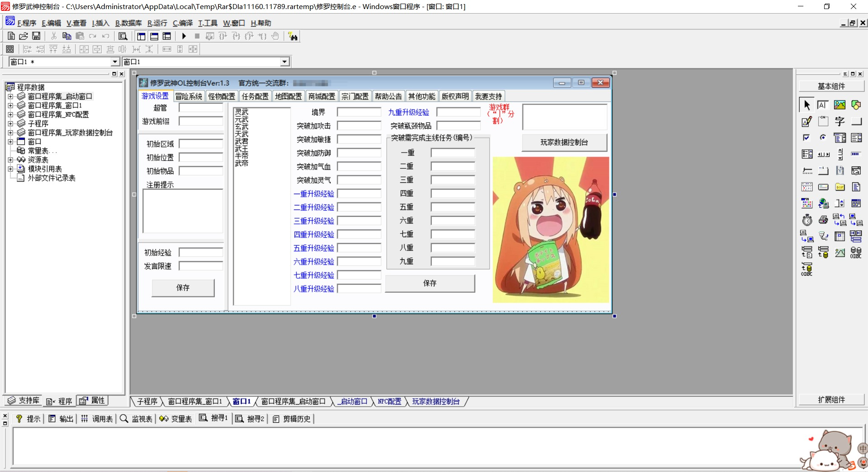Viewport: 868px width, 472px height.
Task: Click the Open file folder icon
Action: pos(24,36)
